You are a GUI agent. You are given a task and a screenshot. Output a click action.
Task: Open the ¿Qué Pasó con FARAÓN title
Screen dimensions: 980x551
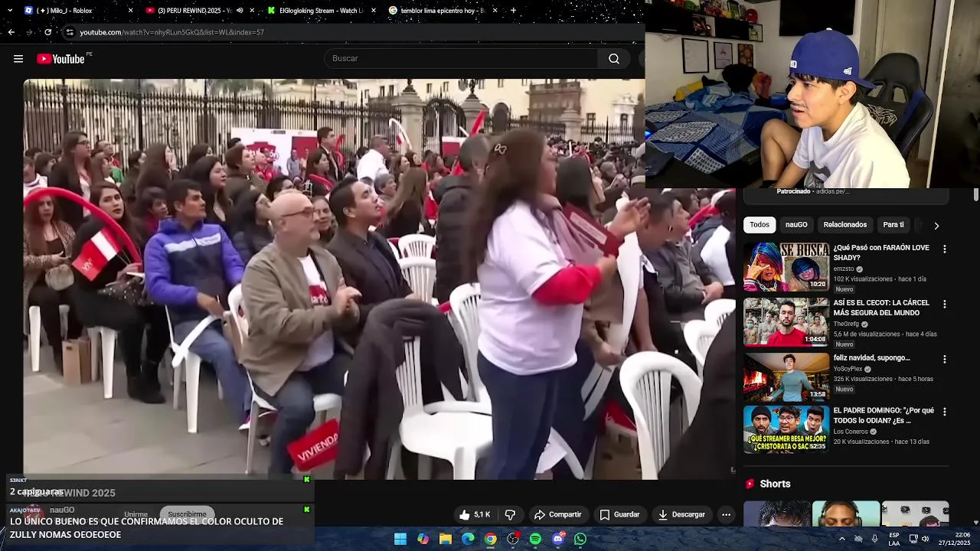pyautogui.click(x=881, y=253)
